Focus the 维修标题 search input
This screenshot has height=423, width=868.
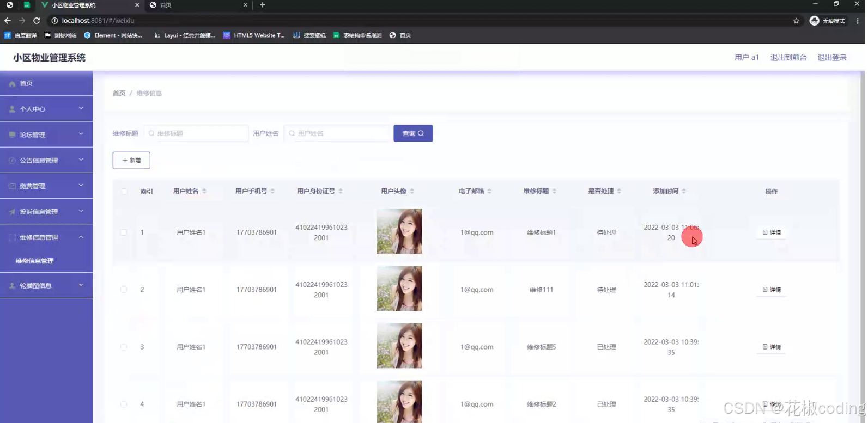coord(196,133)
